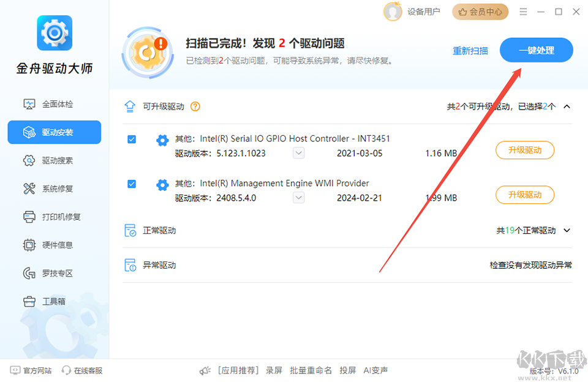Click the 工具箱 toolbox icon
The image size is (588, 382).
point(29,301)
